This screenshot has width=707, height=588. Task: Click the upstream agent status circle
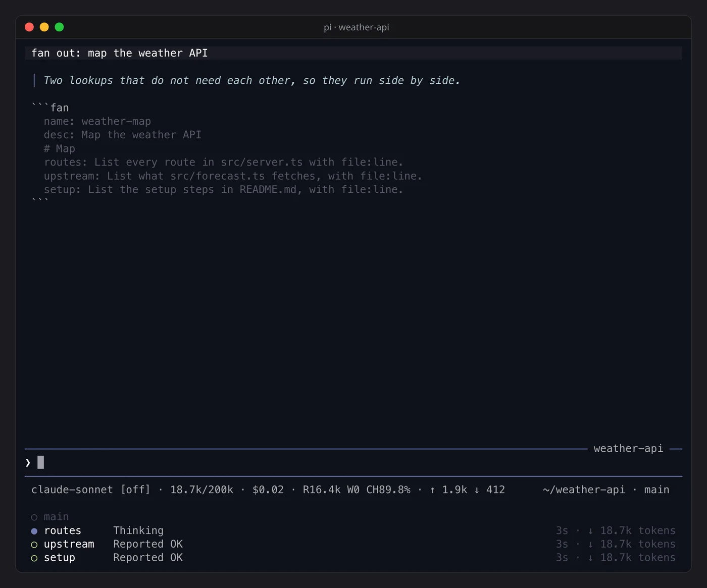tap(34, 545)
